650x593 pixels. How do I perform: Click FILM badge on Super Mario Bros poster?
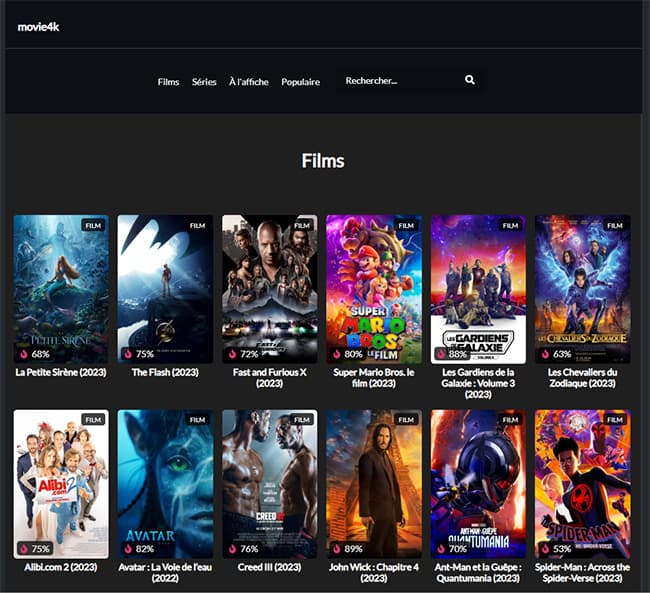406,226
